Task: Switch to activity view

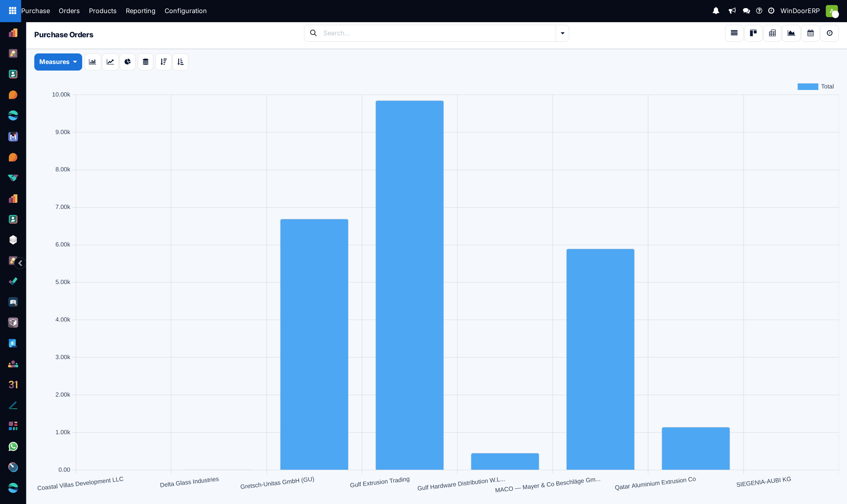Action: pos(829,33)
